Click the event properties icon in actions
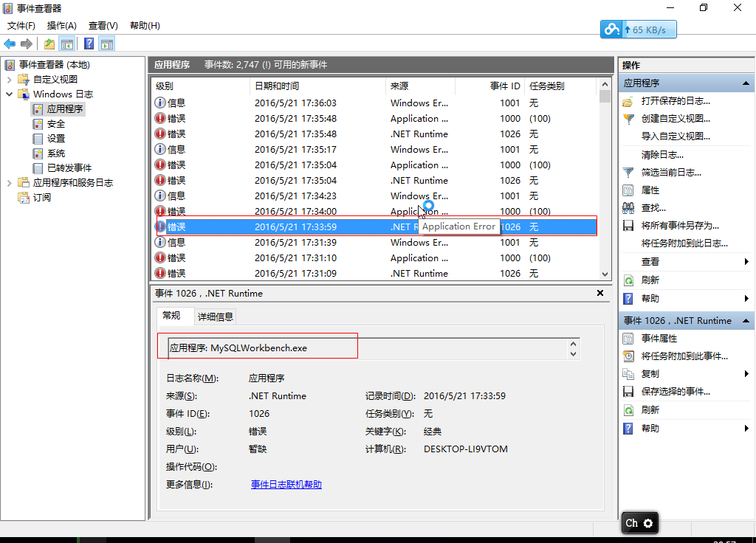 coord(628,339)
